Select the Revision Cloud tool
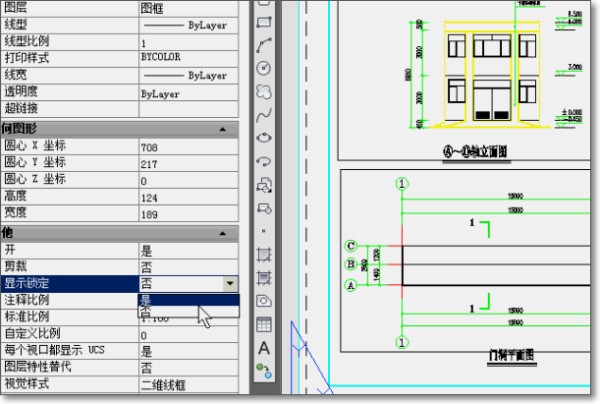This screenshot has width=600, height=404. 264,91
